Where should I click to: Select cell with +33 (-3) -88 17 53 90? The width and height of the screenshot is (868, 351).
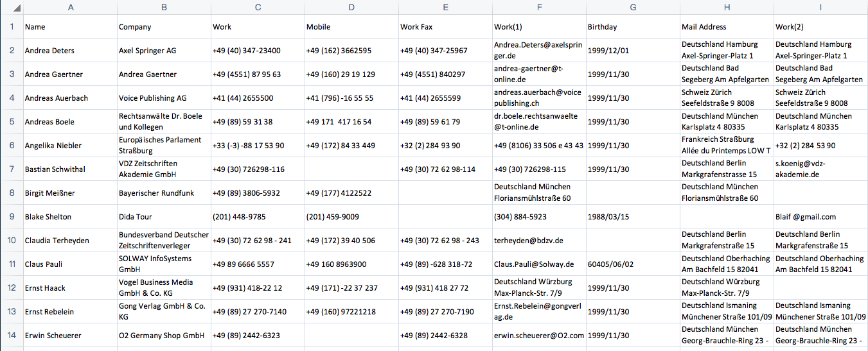click(x=258, y=146)
